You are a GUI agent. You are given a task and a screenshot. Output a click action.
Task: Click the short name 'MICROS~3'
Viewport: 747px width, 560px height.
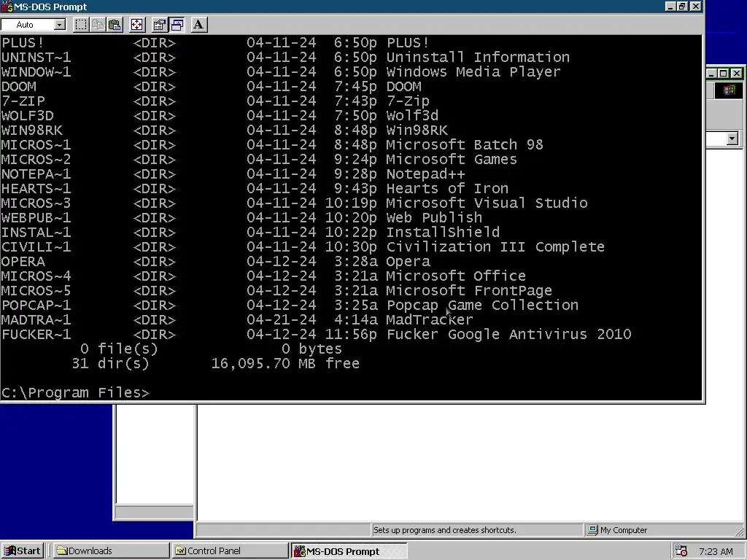coord(36,203)
